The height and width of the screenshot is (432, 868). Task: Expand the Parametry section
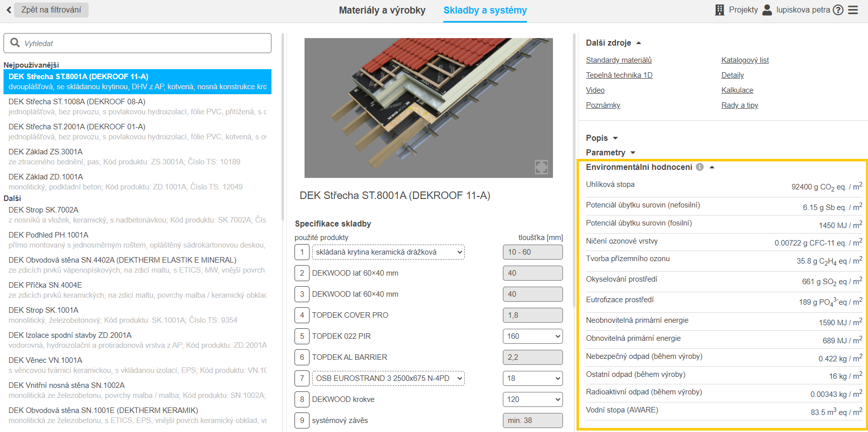point(611,152)
